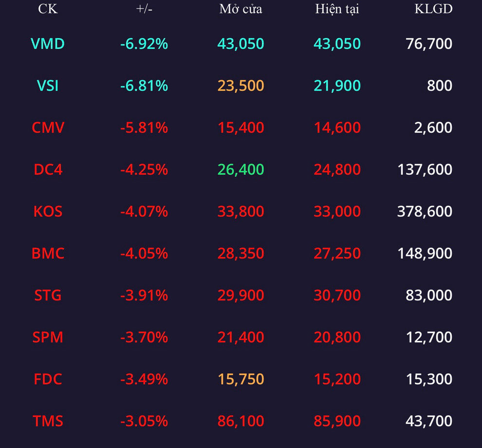Click VMD's -6.92% change value
Image resolution: width=482 pixels, height=448 pixels.
click(x=144, y=44)
